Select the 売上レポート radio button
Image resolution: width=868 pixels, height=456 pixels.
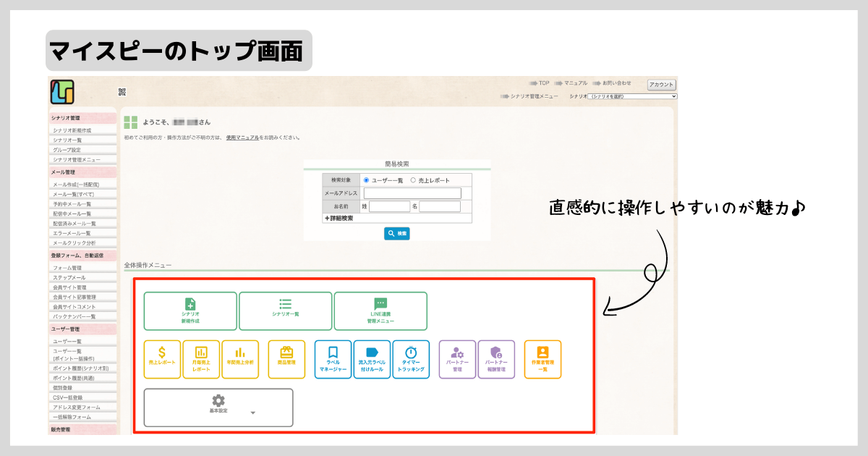click(413, 180)
